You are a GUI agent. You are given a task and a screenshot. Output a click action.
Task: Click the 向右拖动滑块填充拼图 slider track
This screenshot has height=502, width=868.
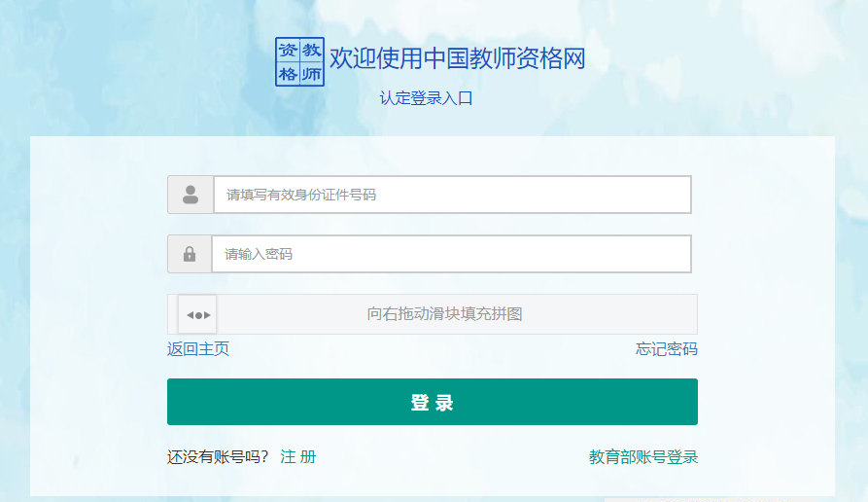(x=433, y=314)
